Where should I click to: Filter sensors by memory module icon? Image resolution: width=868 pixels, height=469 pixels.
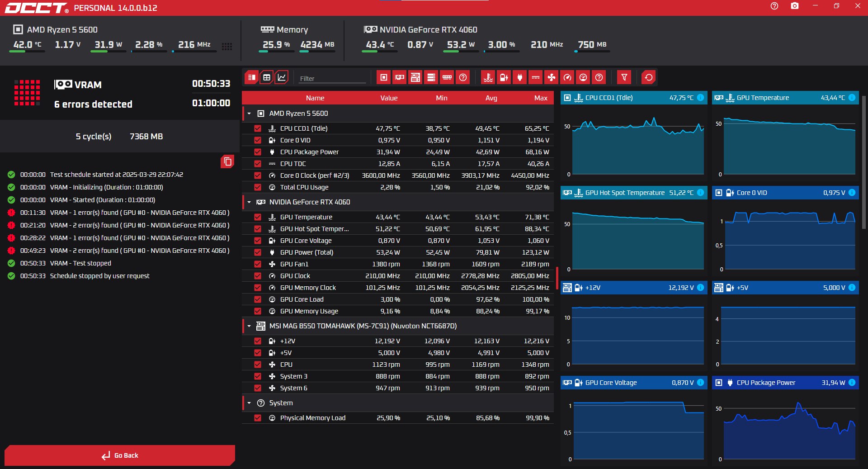[447, 77]
